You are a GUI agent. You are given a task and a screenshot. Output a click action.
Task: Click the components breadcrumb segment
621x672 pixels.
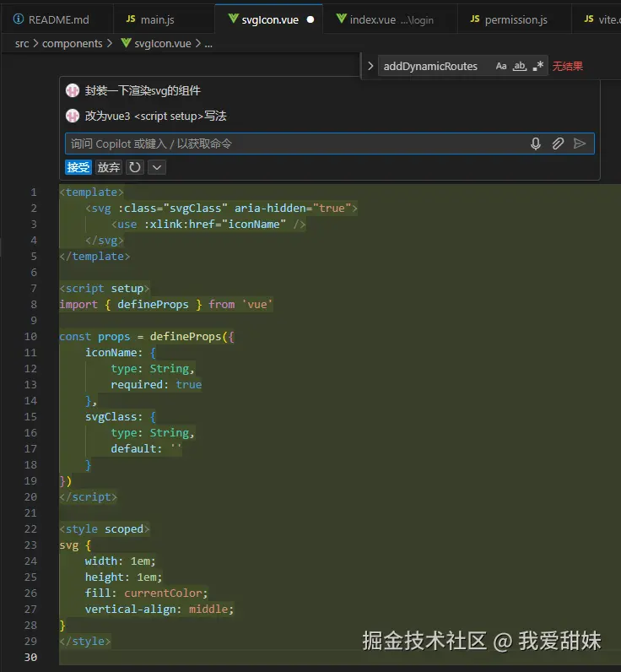(72, 43)
